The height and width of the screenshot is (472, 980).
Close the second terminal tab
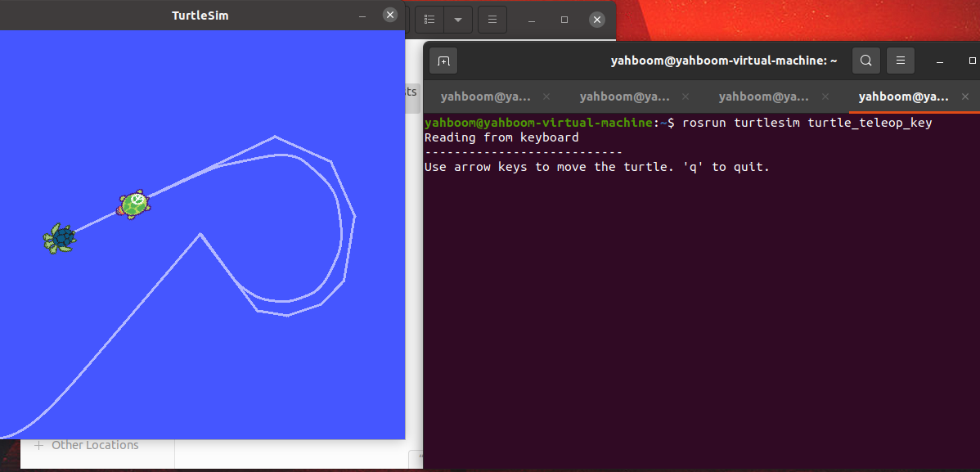[686, 97]
